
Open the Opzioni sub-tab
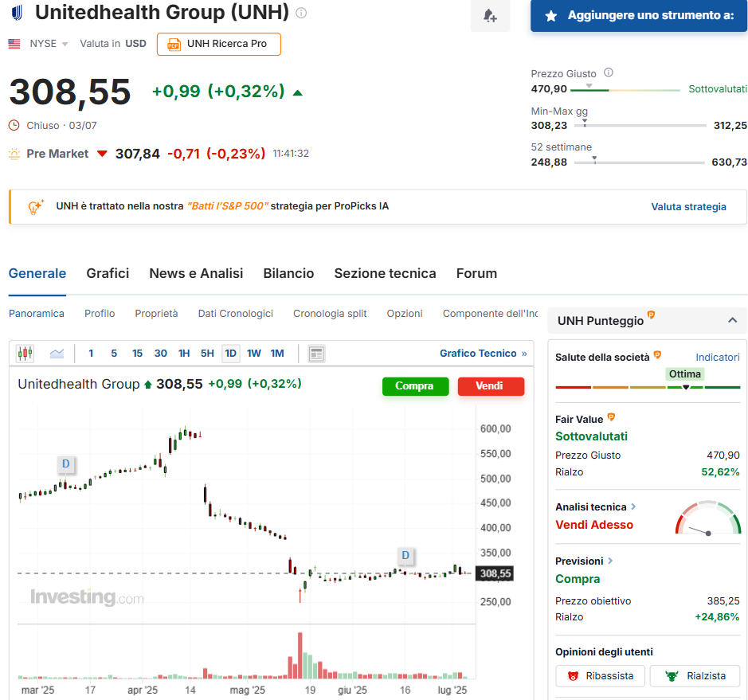405,313
